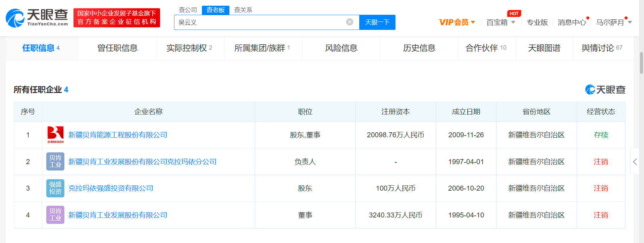Open 消息中心 notifications
This screenshot has width=644, height=243.
[572, 22]
